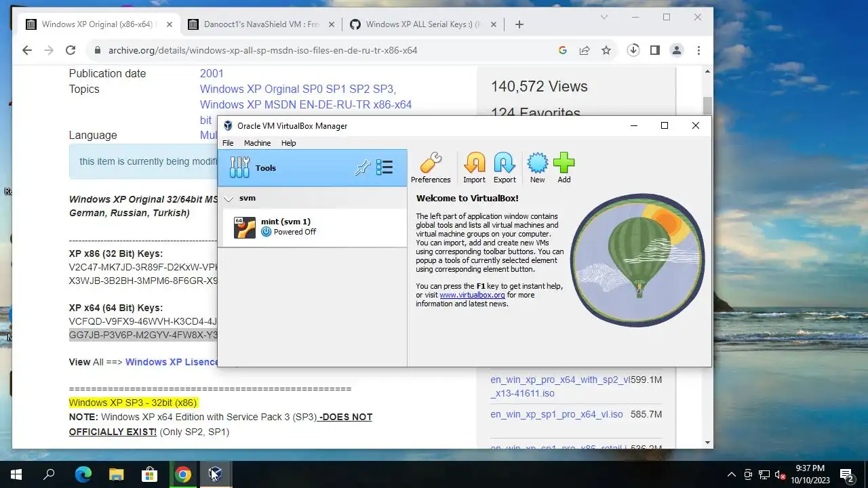Open Windows XP Orginal SP0 SP1 SP2 SP3 topic link
This screenshot has height=488, width=868.
pyautogui.click(x=298, y=89)
